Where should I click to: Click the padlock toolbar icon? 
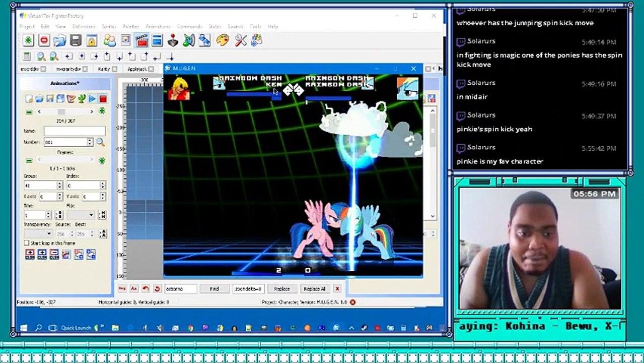pyautogui.click(x=91, y=40)
